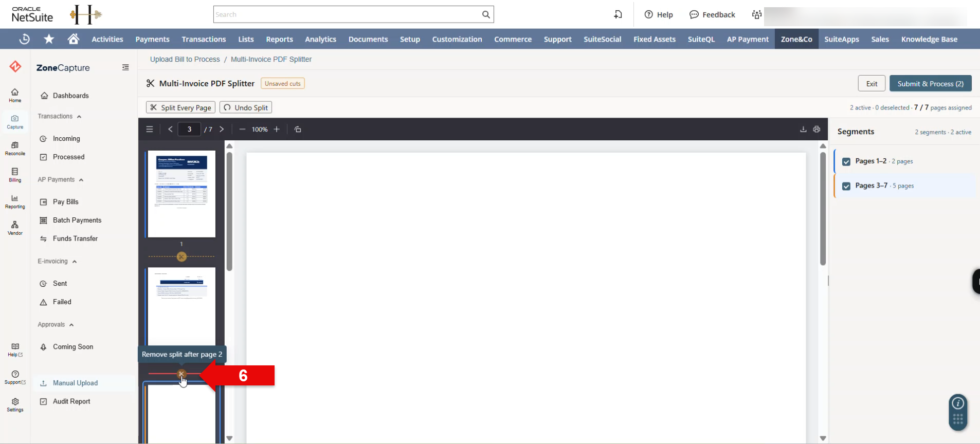980x444 pixels.
Task: Follow the Upload Bill to Process breadcrumb
Action: click(x=185, y=59)
